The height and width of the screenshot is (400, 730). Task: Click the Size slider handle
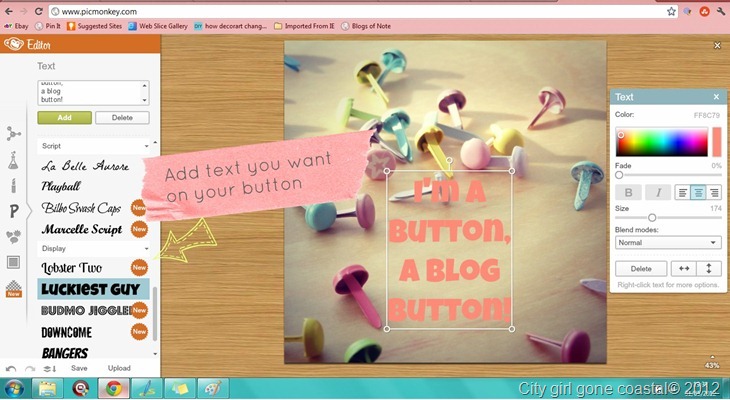pyautogui.click(x=652, y=217)
